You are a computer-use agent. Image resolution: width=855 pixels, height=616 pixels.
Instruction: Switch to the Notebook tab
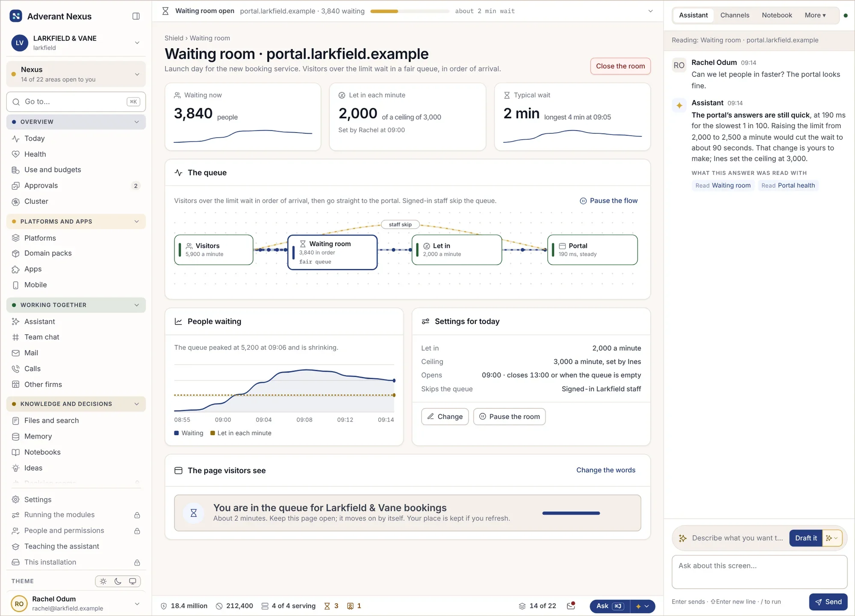[x=777, y=15]
